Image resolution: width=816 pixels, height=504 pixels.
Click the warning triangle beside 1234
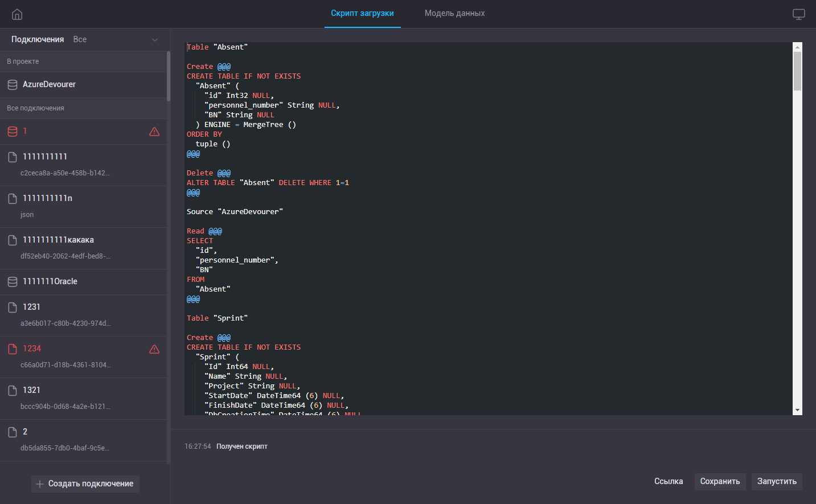click(x=154, y=349)
